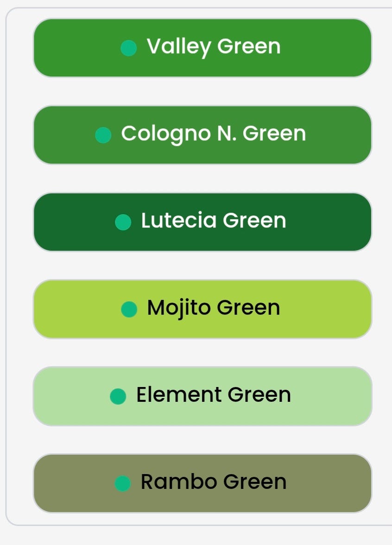This screenshot has height=545, width=392.
Task: Click the teal dot beside Valley Green
Action: tap(128, 48)
